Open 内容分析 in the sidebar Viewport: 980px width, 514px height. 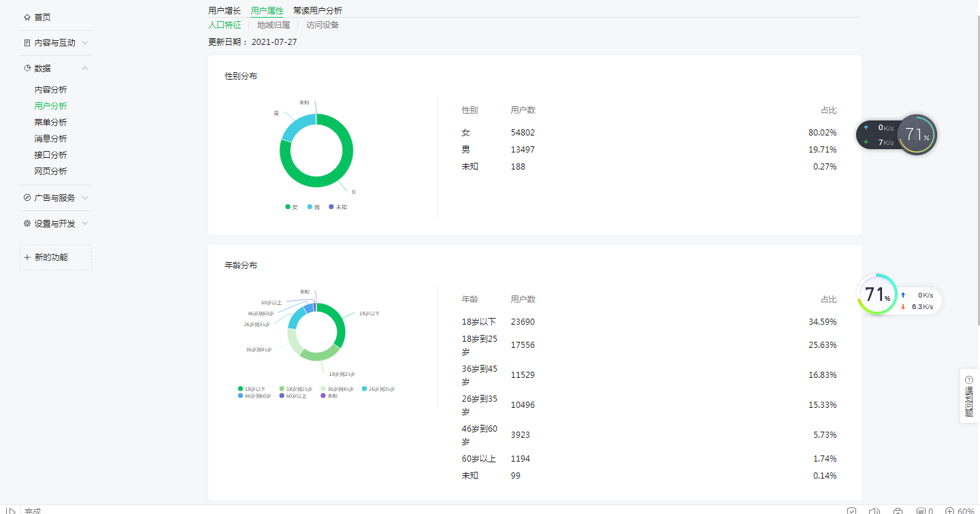[51, 90]
